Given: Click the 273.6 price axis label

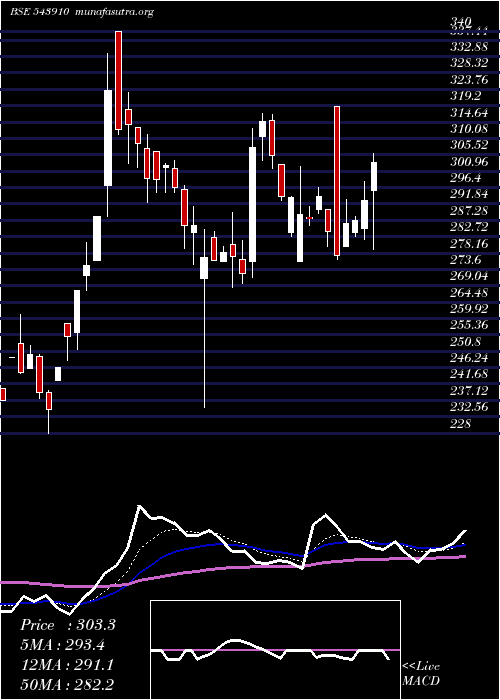Looking at the screenshot, I should (x=465, y=260).
